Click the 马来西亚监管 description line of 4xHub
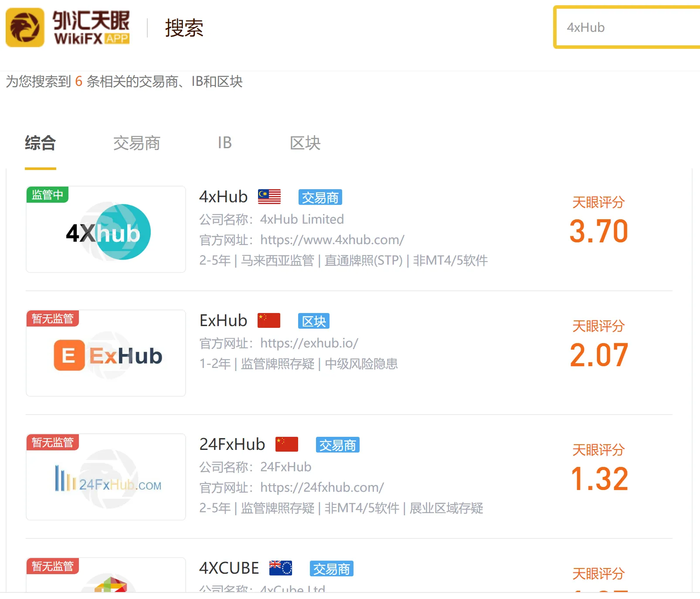 pos(343,261)
